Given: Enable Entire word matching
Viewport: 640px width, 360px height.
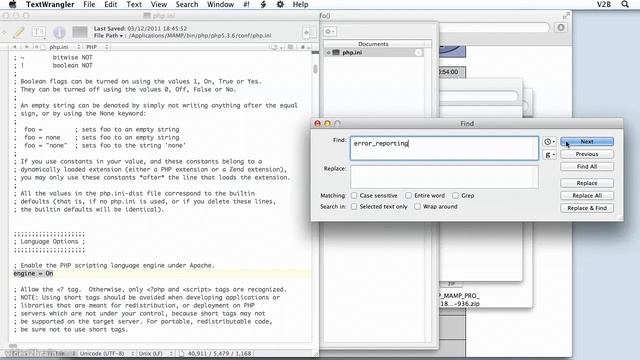Looking at the screenshot, I should point(409,196).
